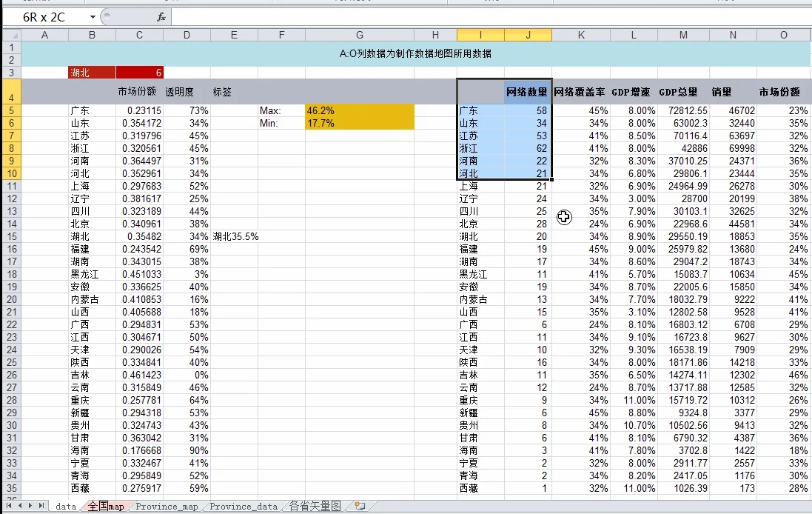Select row 15 by its row header

point(11,236)
